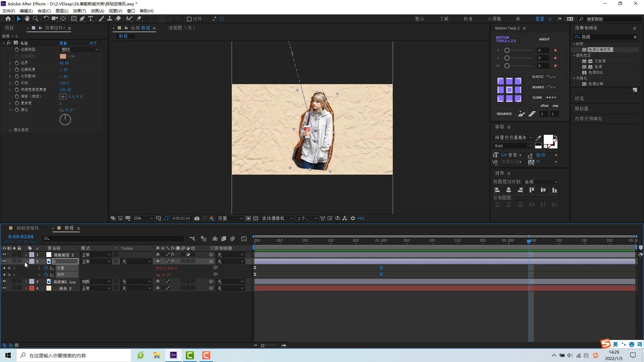The width and height of the screenshot is (644, 362).
Task: Take a snapshot with the camera icon
Action: [197, 218]
